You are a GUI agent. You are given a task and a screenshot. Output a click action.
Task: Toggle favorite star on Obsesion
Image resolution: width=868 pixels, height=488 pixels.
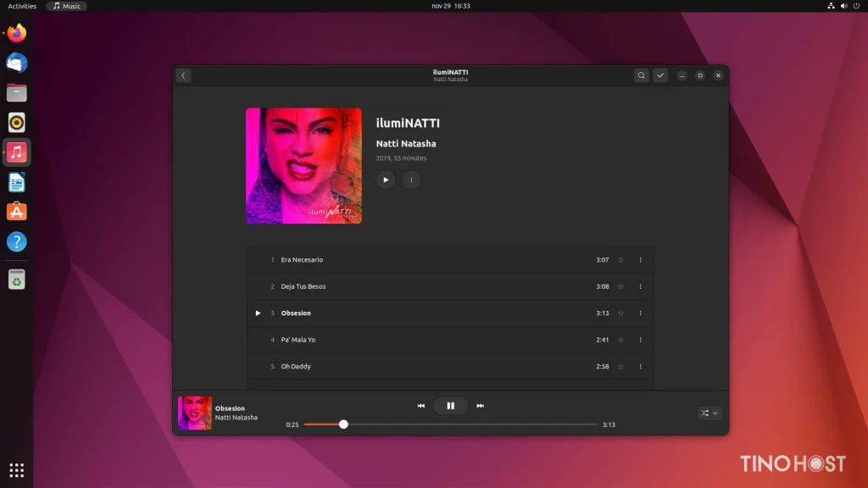pos(620,313)
